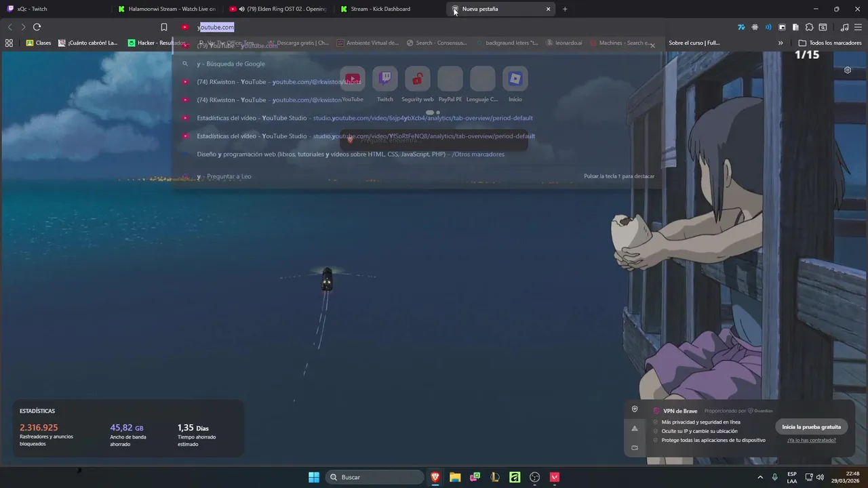868x488 pixels.
Task: Open the tab search icon
Action: pyautogui.click(x=823, y=27)
